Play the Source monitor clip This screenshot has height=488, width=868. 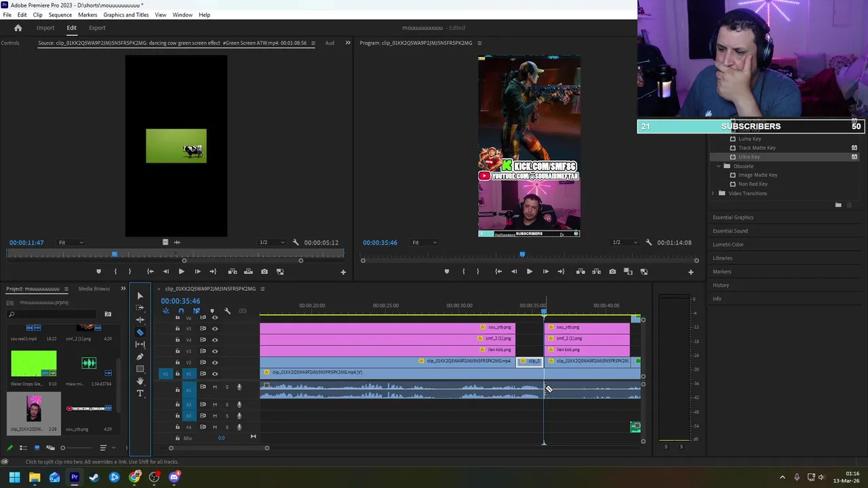181,271
